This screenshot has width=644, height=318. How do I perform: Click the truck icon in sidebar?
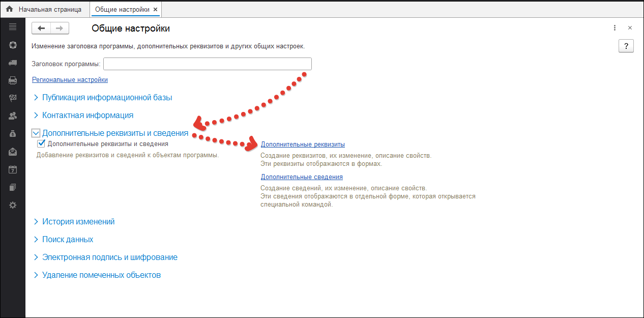(13, 63)
